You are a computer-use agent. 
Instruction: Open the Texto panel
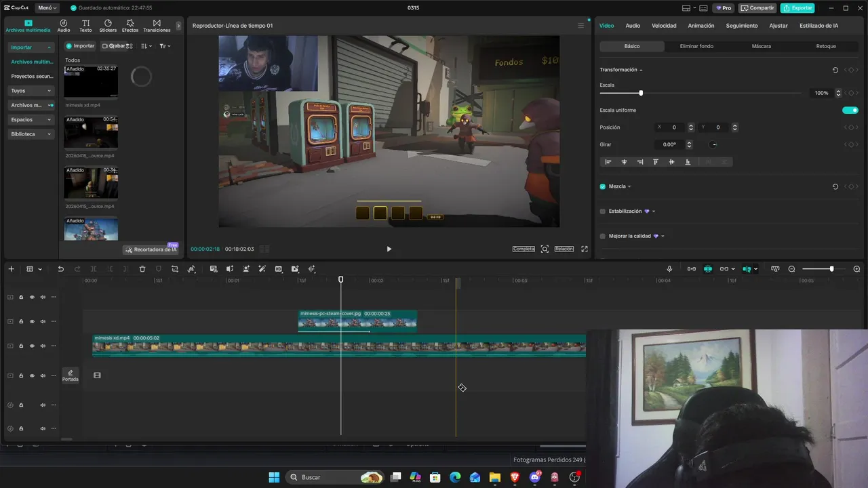pos(85,26)
